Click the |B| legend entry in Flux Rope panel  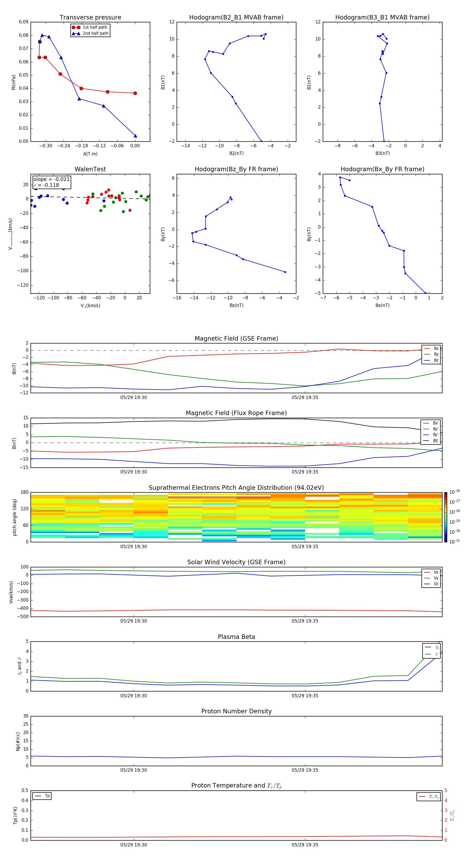[431, 441]
